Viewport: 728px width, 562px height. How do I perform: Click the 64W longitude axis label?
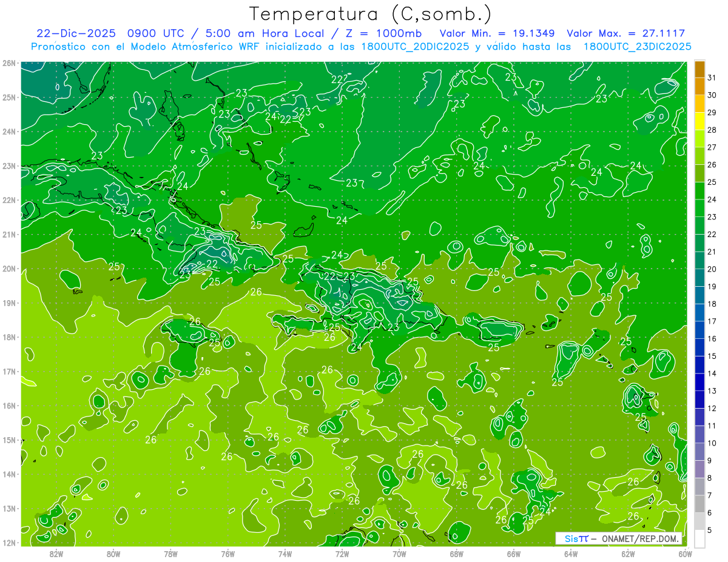coord(571,554)
